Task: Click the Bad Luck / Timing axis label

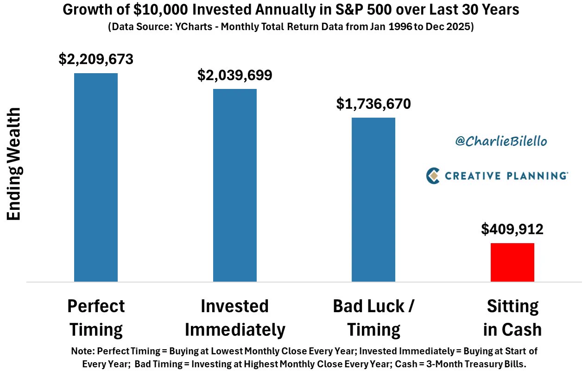Action: (x=374, y=318)
